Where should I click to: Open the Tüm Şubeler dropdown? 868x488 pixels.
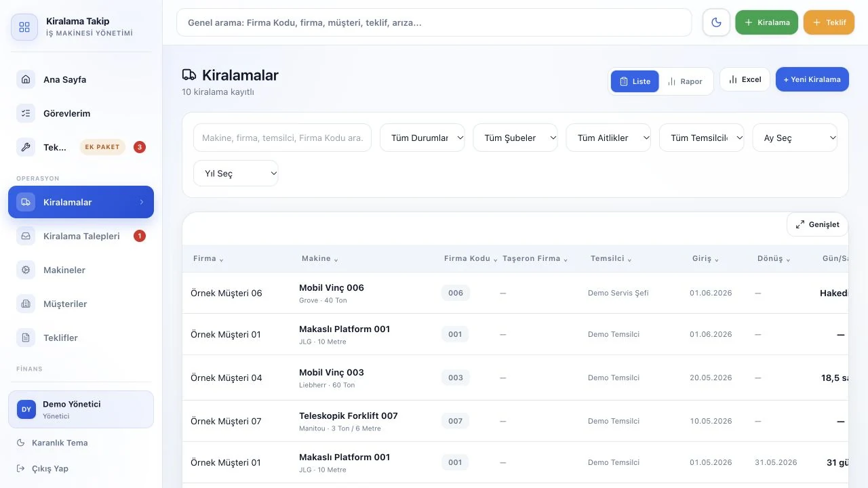tap(515, 138)
